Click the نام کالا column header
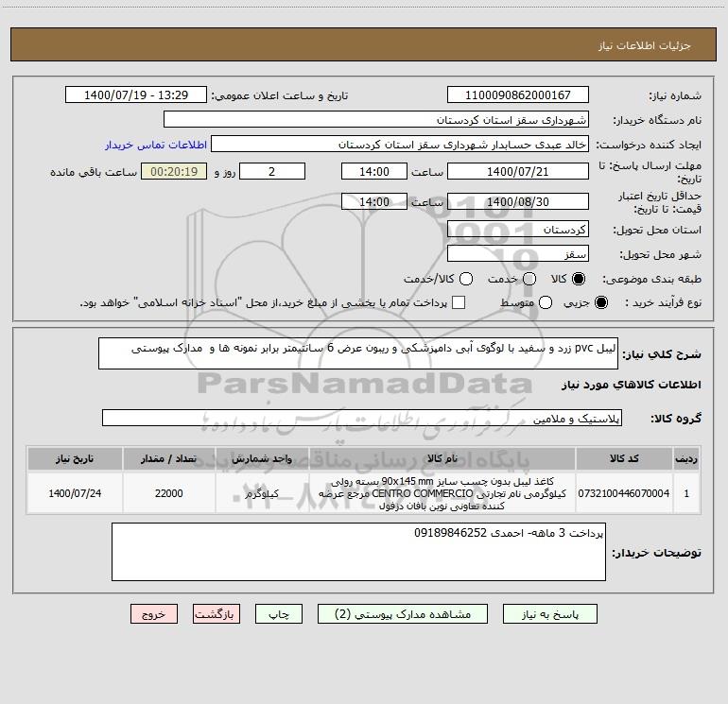 click(x=442, y=458)
